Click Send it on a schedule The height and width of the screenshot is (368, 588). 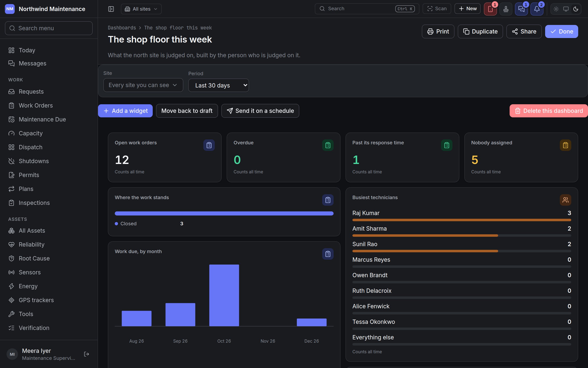coord(260,111)
